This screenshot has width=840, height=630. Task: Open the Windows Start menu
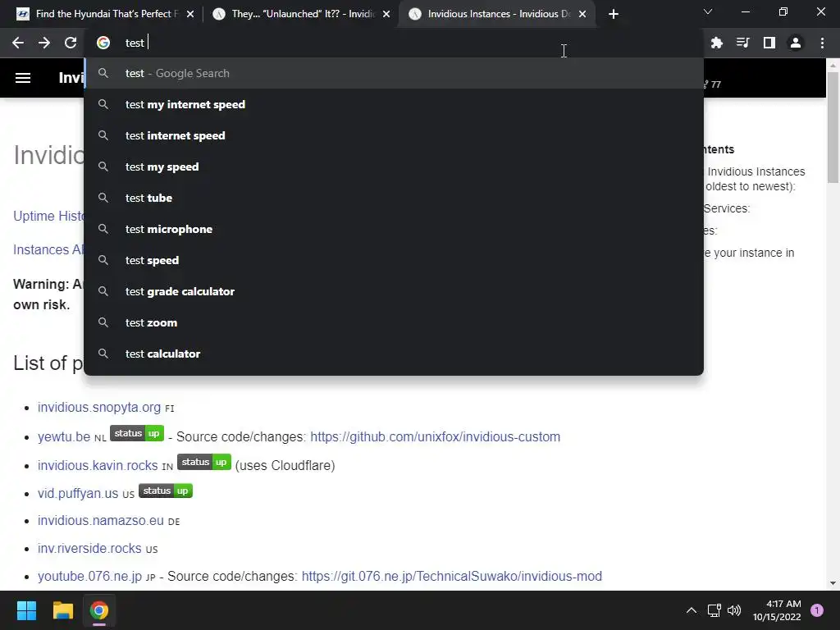pyautogui.click(x=26, y=610)
